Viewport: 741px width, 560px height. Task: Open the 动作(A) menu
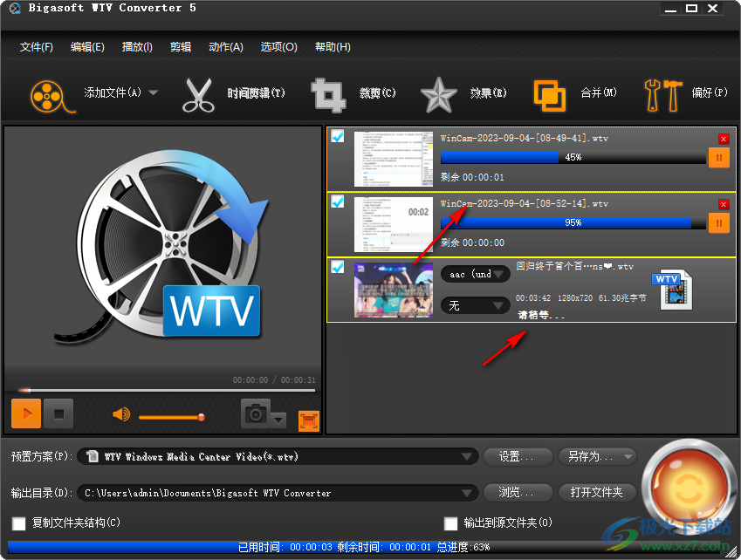coord(226,47)
